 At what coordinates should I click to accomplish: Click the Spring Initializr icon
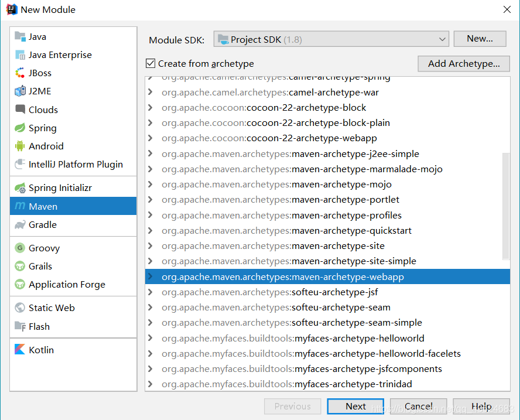click(x=20, y=188)
